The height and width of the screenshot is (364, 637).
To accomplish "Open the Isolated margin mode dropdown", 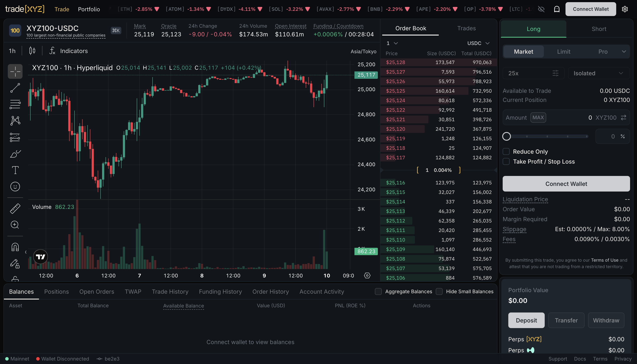I will pyautogui.click(x=599, y=73).
